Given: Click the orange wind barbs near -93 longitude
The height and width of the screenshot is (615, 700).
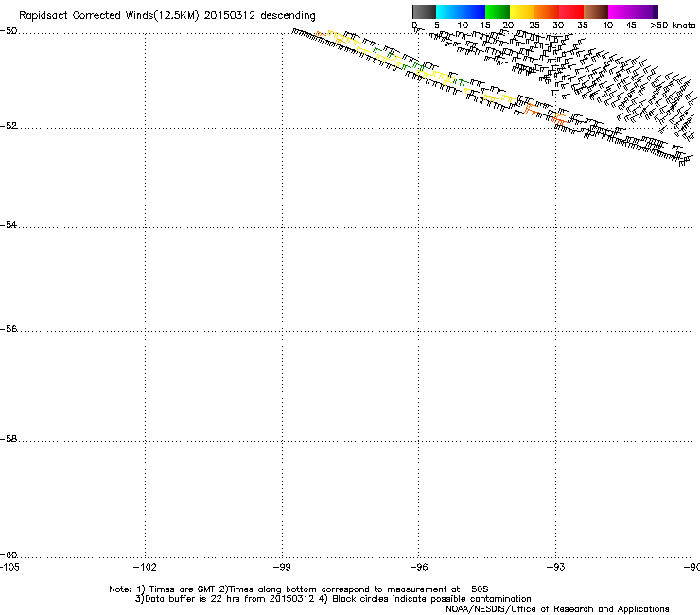Looking at the screenshot, I should 558,118.
